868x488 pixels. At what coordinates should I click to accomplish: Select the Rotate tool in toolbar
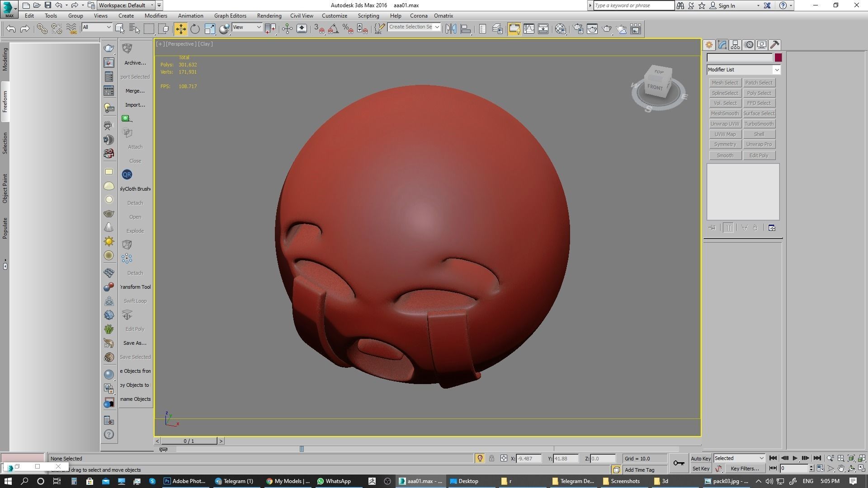[x=195, y=29]
